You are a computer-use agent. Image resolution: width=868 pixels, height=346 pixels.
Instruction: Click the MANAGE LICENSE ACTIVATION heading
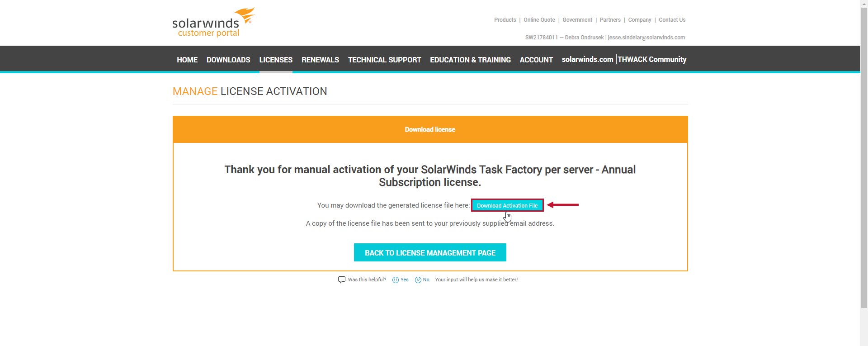click(250, 91)
